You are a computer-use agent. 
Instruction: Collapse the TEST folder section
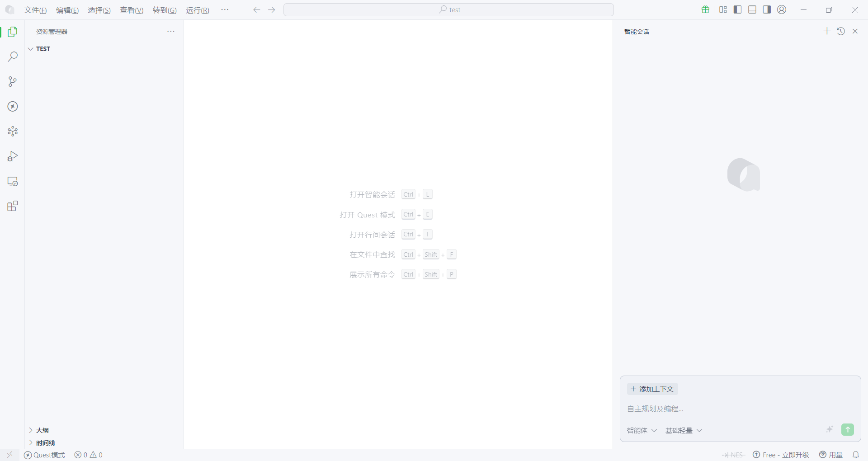tap(104, 49)
